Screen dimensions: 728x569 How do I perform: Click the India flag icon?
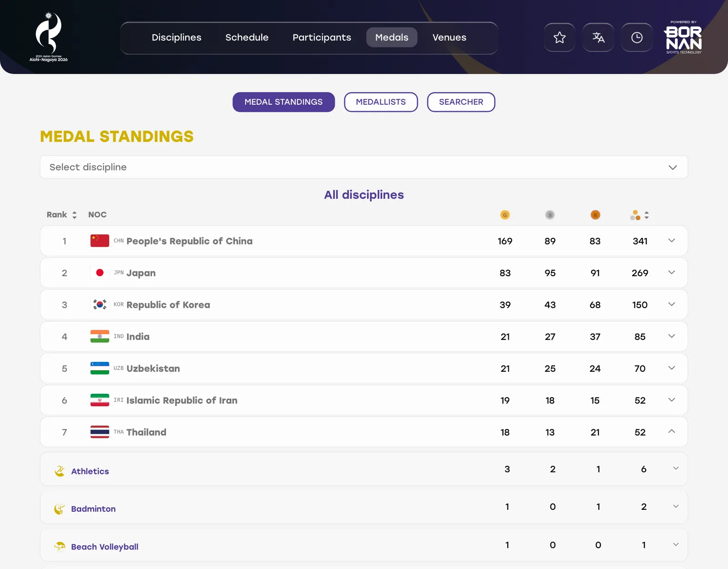click(100, 336)
